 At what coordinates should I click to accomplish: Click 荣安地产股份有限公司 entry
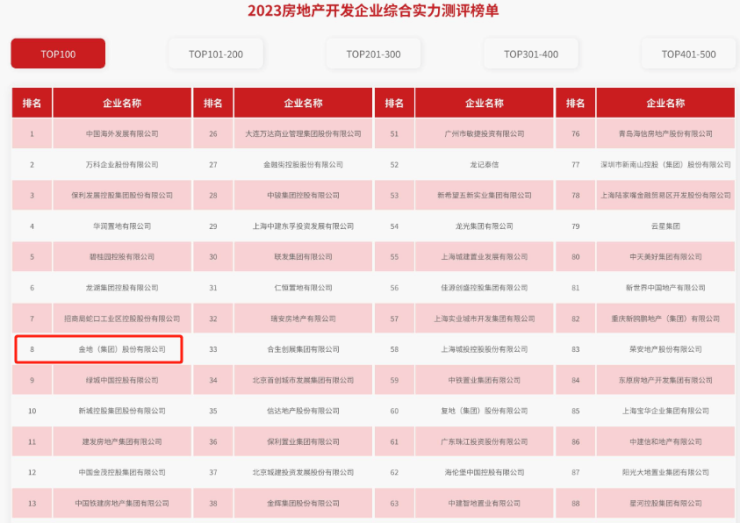click(x=666, y=349)
